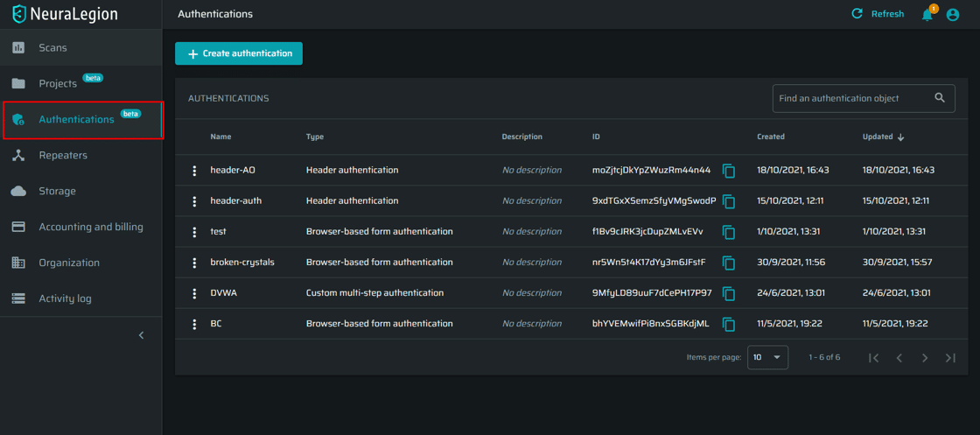Click the ID column header
The image size is (980, 435).
[x=596, y=137]
